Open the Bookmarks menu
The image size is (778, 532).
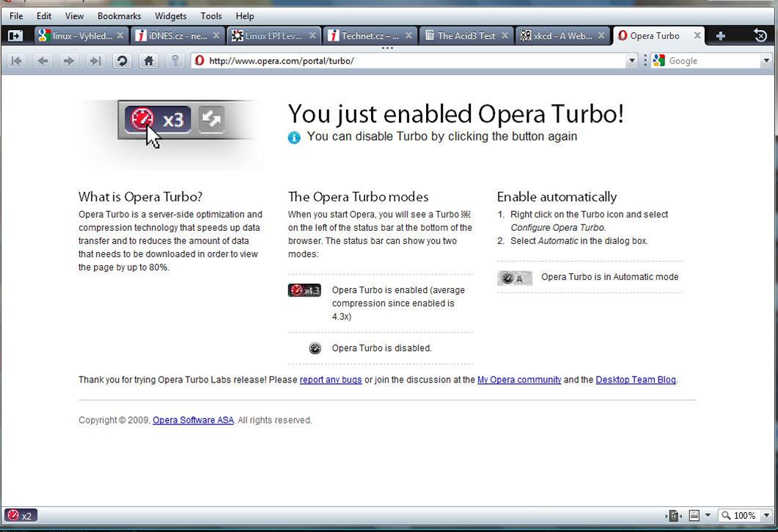[x=119, y=15]
